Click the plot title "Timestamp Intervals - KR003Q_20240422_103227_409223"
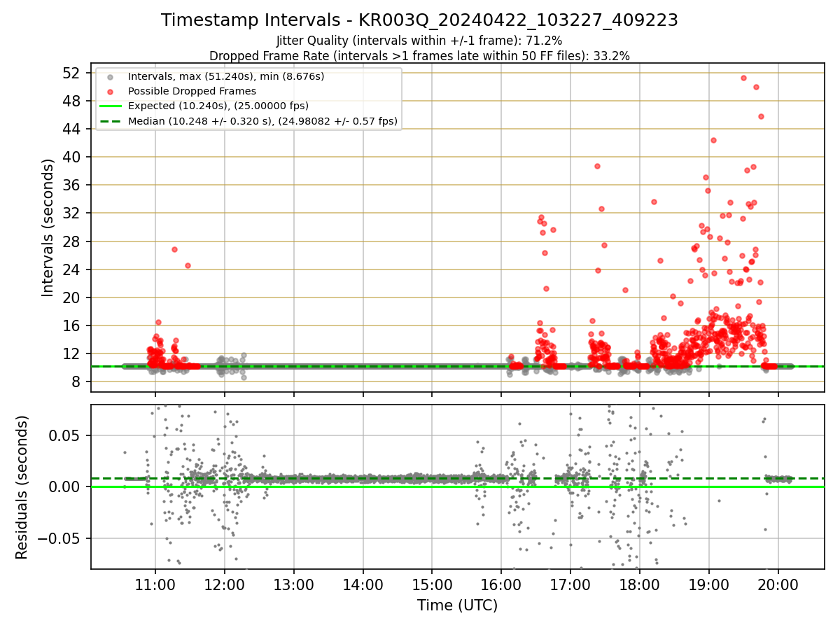The height and width of the screenshot is (630, 840). [419, 20]
